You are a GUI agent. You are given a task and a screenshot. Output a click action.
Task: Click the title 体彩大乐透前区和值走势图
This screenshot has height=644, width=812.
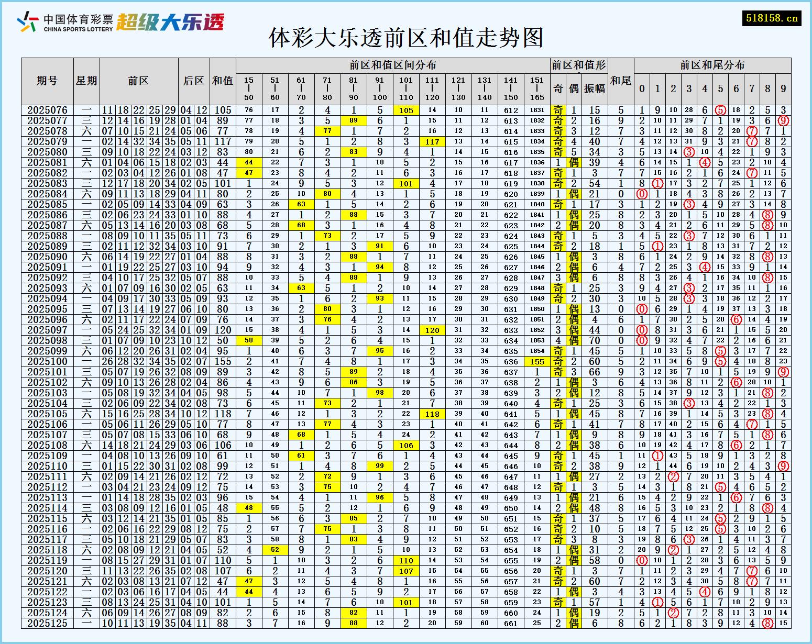406,38
